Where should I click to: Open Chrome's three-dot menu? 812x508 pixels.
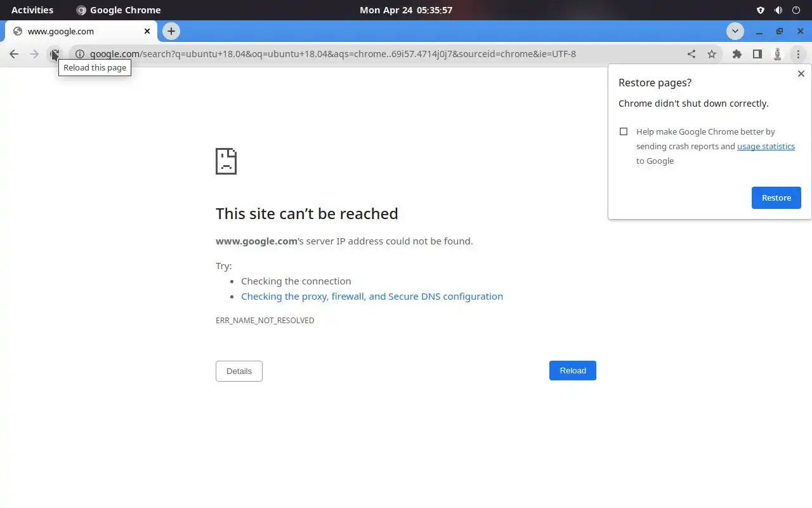click(798, 54)
